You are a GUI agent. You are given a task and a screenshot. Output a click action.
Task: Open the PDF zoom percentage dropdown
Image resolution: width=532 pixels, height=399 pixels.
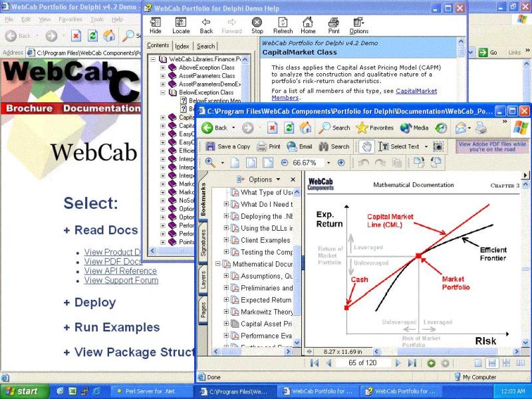[329, 163]
